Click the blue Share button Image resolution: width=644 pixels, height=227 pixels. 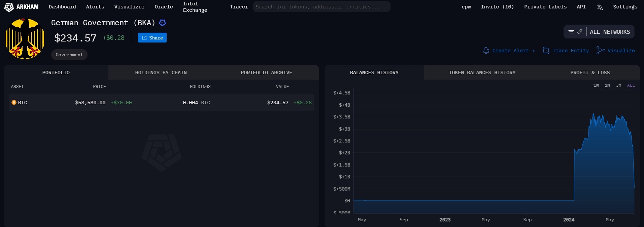coord(152,38)
